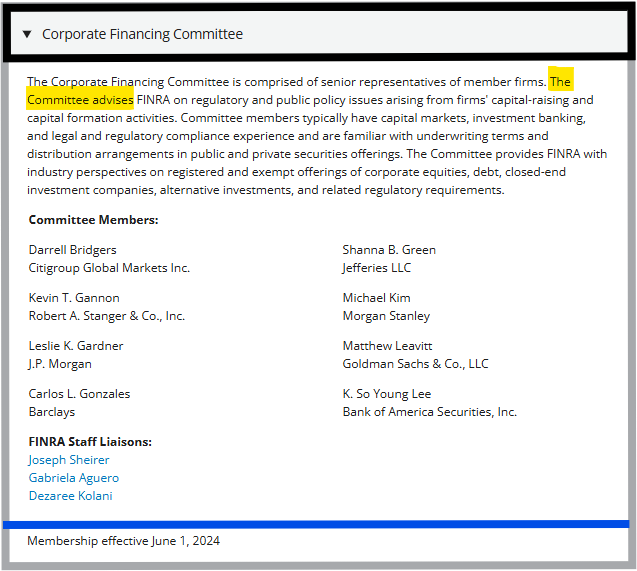Image resolution: width=637 pixels, height=571 pixels.
Task: Click the Corporate Financing Committee header title
Action: click(x=142, y=34)
